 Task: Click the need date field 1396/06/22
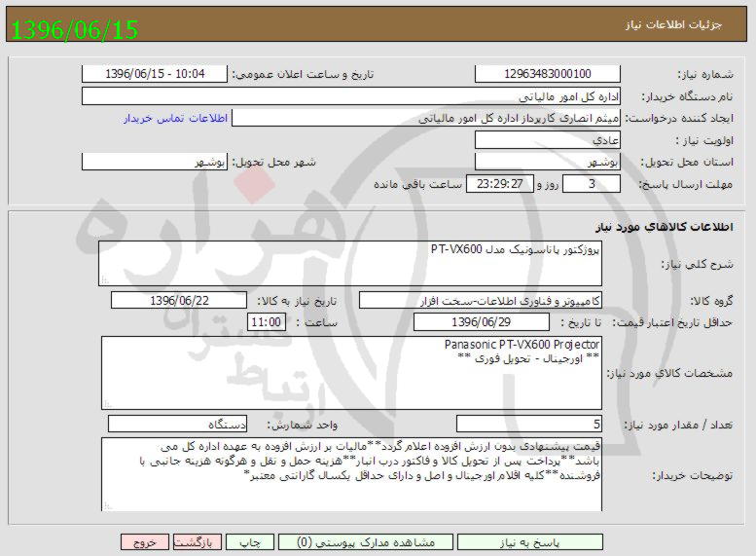[x=179, y=300]
